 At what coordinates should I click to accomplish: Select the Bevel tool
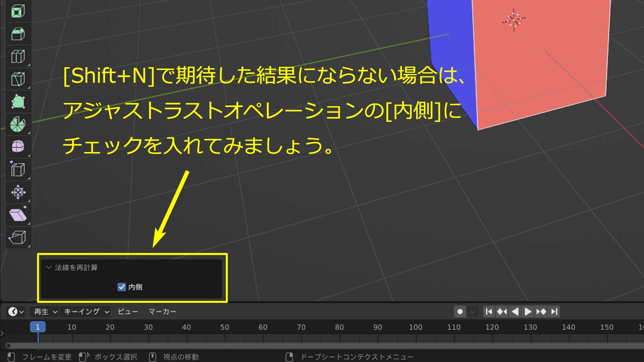pos(18,34)
